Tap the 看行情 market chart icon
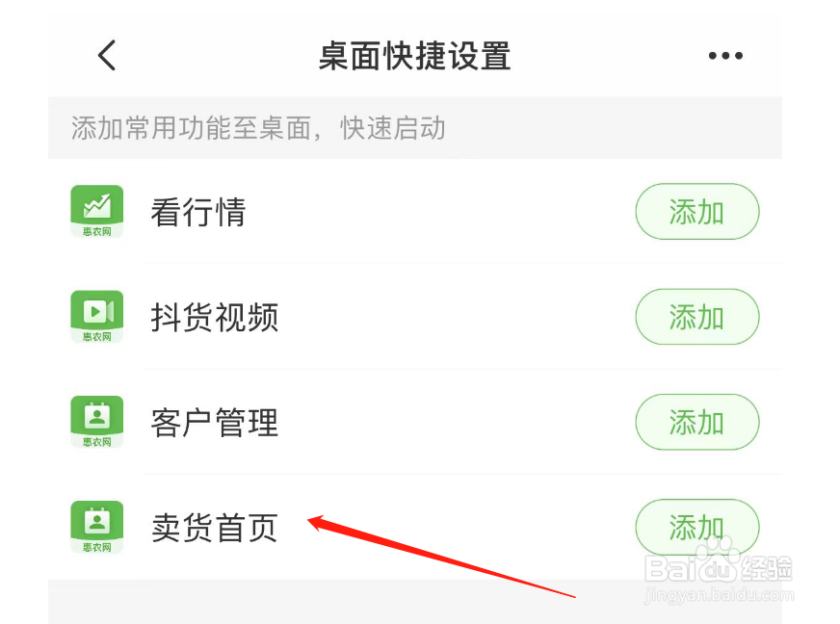The image size is (840, 624). pyautogui.click(x=97, y=212)
